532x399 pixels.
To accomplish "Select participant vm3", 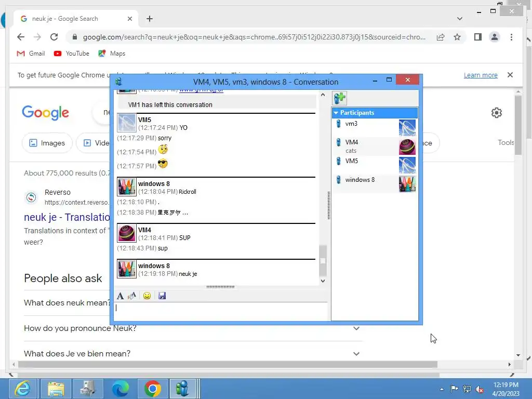I will coord(375,128).
